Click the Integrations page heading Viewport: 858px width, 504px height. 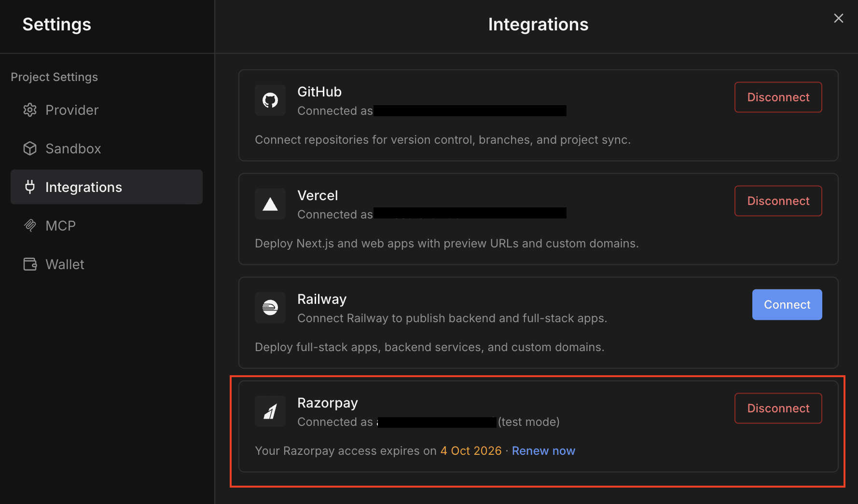pyautogui.click(x=538, y=25)
